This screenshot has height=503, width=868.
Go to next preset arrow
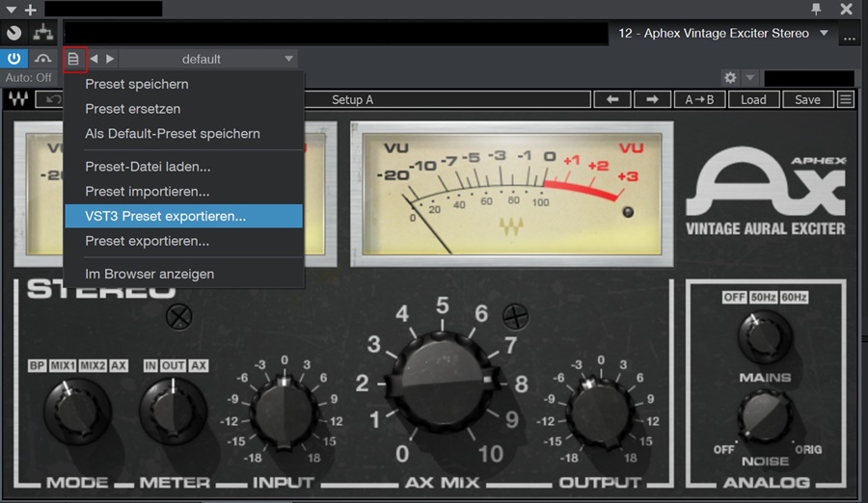click(110, 59)
